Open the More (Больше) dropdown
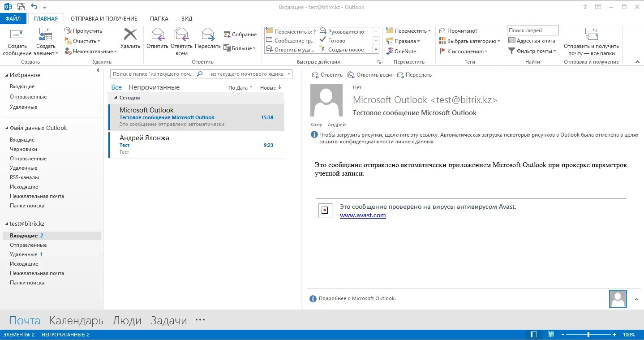The width and height of the screenshot is (644, 340). point(240,48)
